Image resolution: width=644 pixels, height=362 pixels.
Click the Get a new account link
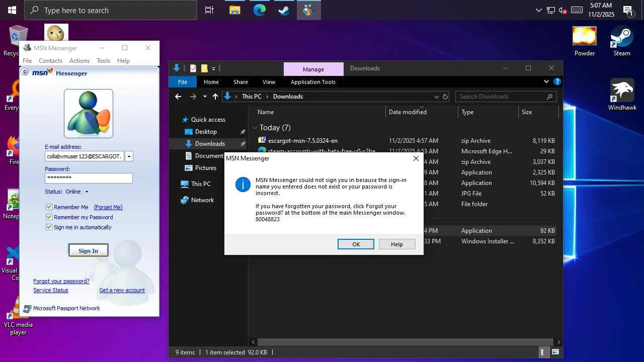[122, 290]
